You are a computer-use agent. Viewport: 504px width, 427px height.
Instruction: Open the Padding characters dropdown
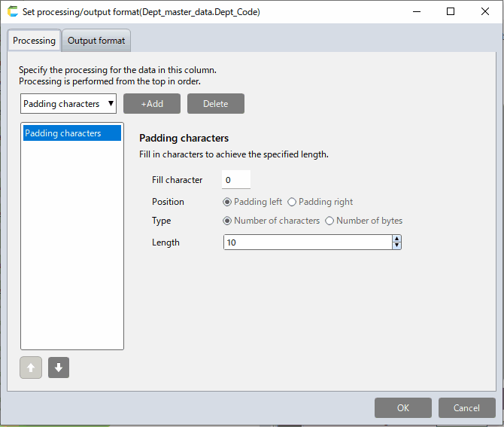click(68, 104)
